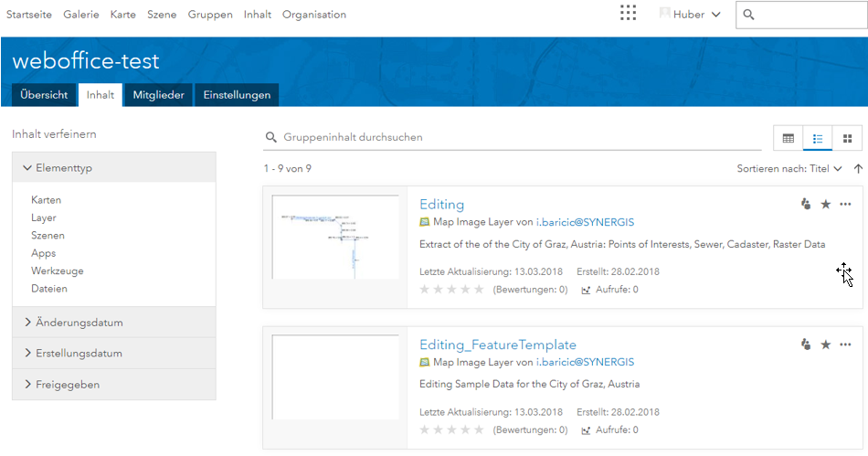Click the Huber user avatar icon
Screen dimensions: 868x456
tap(665, 14)
